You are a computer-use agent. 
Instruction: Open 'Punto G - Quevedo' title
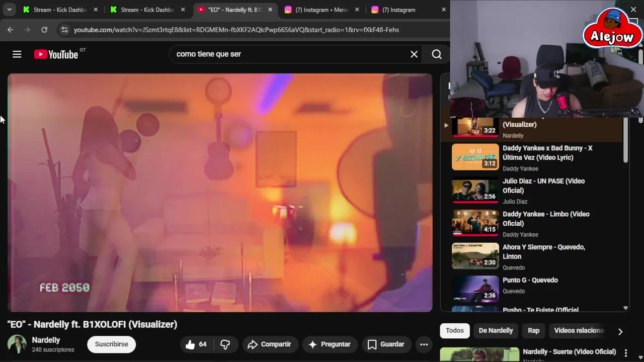pyautogui.click(x=530, y=280)
